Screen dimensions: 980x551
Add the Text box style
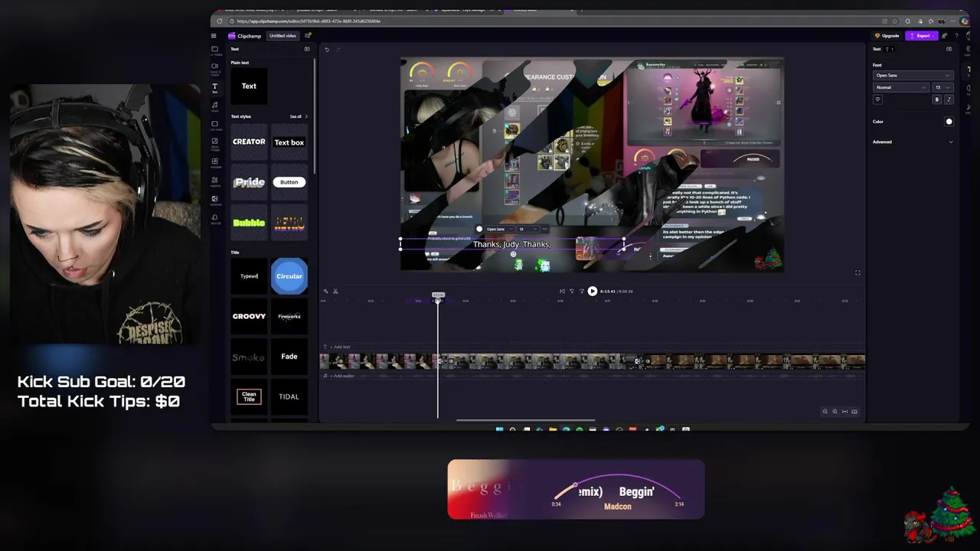[x=289, y=142]
